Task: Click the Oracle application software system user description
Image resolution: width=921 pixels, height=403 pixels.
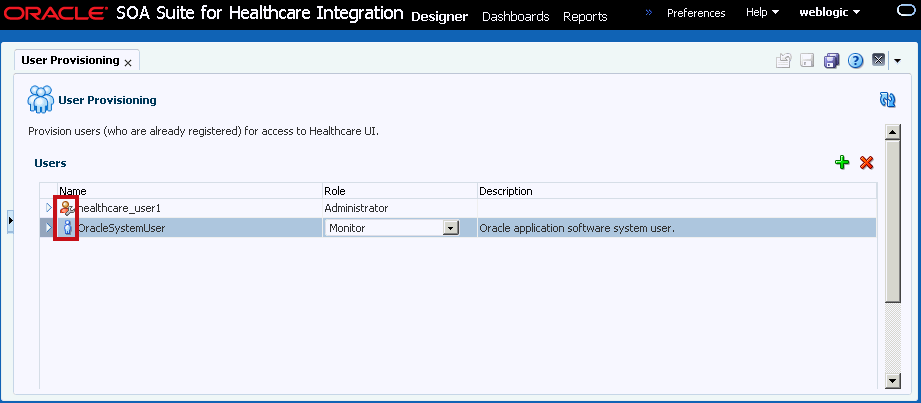Action: coord(577,228)
